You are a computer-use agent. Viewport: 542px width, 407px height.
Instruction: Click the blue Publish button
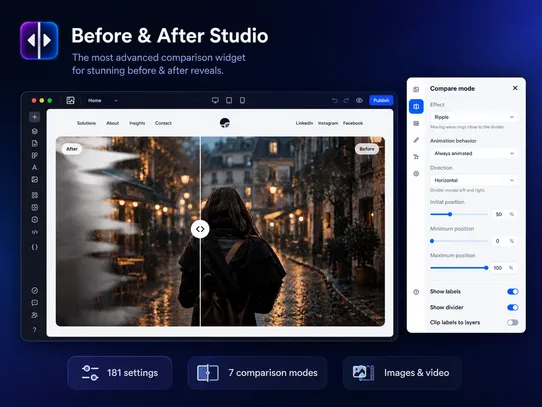coord(381,100)
